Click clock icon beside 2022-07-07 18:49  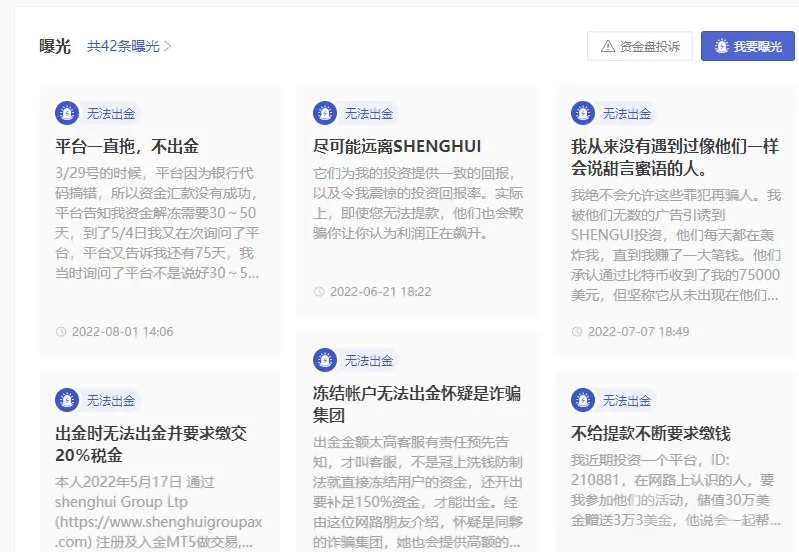(x=577, y=332)
